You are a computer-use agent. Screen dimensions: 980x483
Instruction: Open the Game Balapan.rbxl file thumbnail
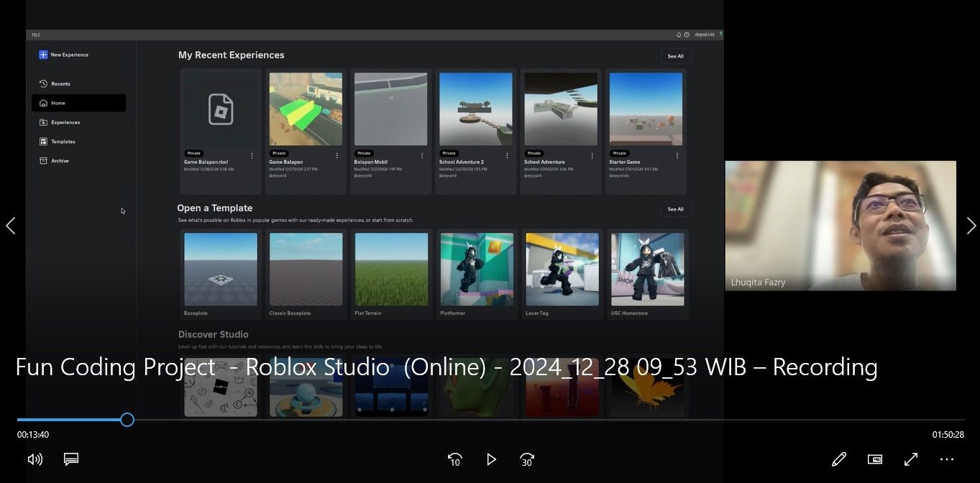tap(221, 109)
